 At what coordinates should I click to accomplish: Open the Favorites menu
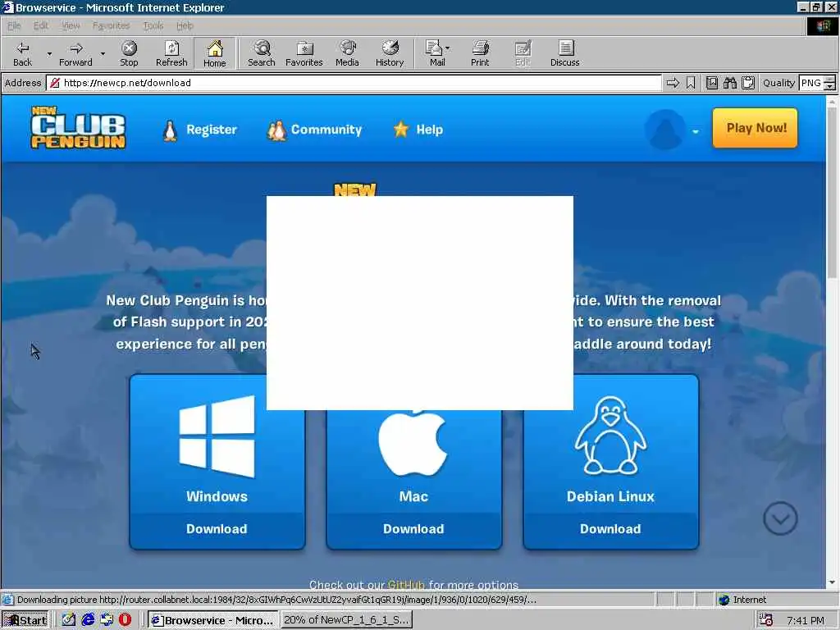(x=111, y=25)
